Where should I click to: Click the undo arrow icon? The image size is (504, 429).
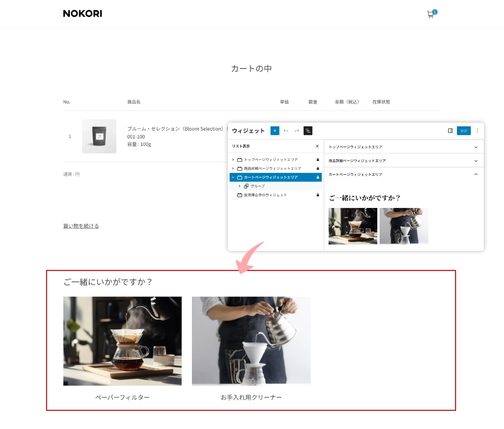click(286, 131)
